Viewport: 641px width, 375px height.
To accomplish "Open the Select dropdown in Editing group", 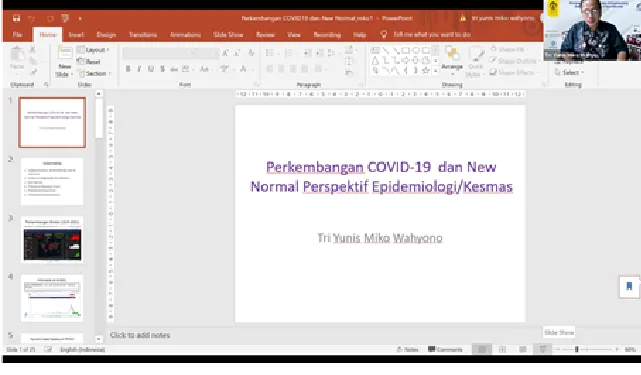I will (569, 72).
